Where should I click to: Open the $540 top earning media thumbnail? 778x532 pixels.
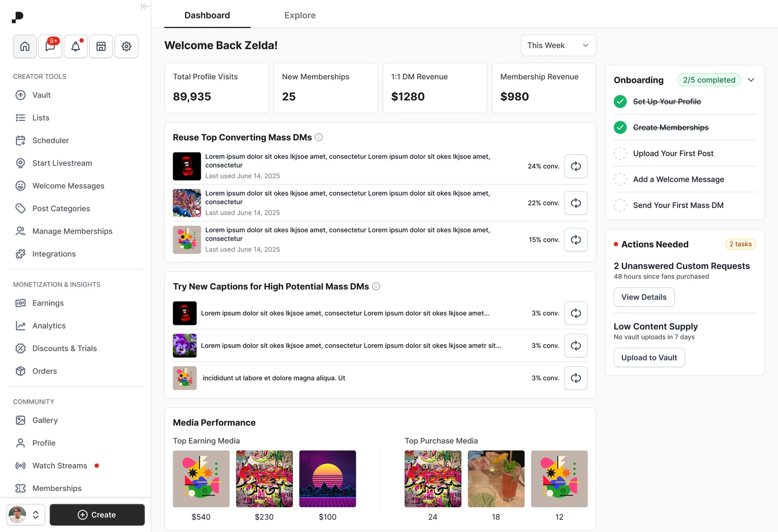(x=201, y=479)
